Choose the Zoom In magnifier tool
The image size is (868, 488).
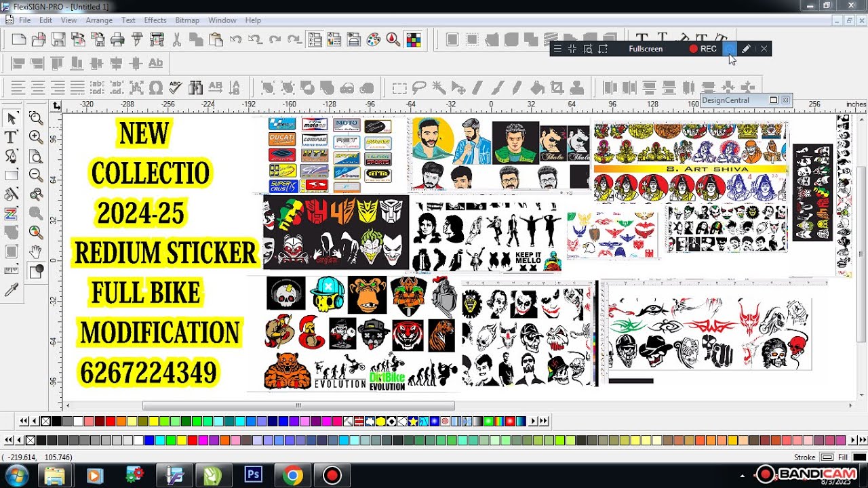(36, 137)
